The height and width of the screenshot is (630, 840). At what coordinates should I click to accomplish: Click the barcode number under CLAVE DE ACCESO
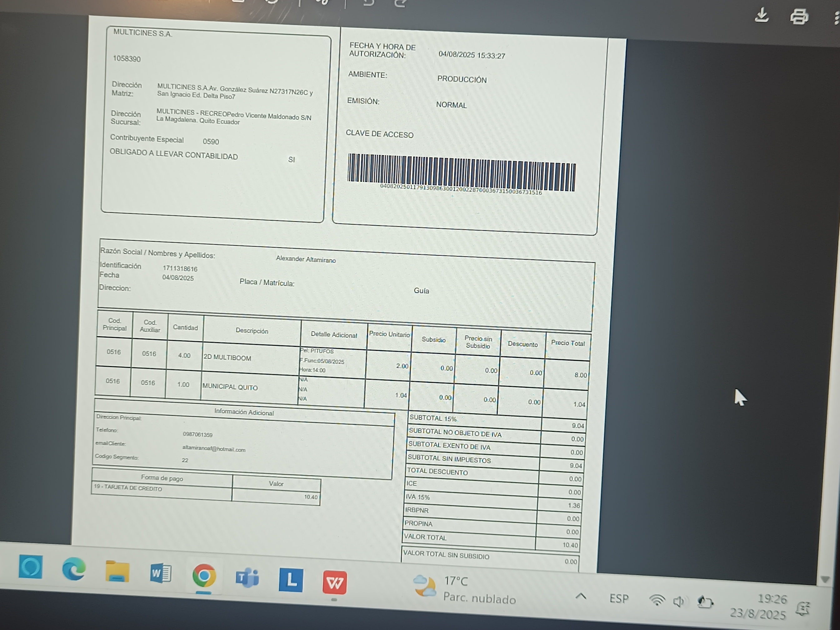coord(461,189)
